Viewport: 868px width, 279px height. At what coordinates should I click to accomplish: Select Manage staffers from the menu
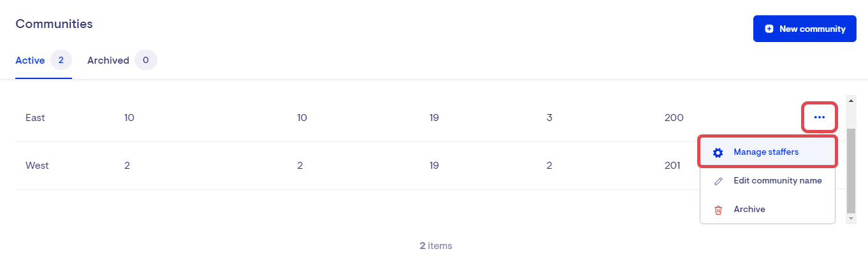tap(766, 152)
